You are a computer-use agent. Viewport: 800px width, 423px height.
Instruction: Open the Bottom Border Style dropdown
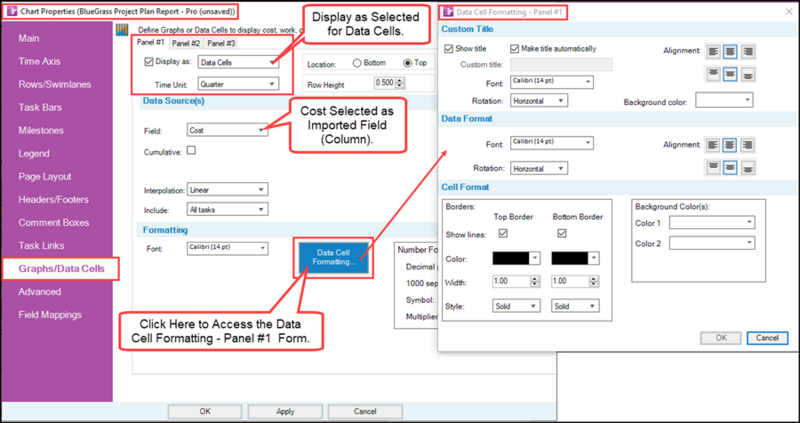coord(575,306)
